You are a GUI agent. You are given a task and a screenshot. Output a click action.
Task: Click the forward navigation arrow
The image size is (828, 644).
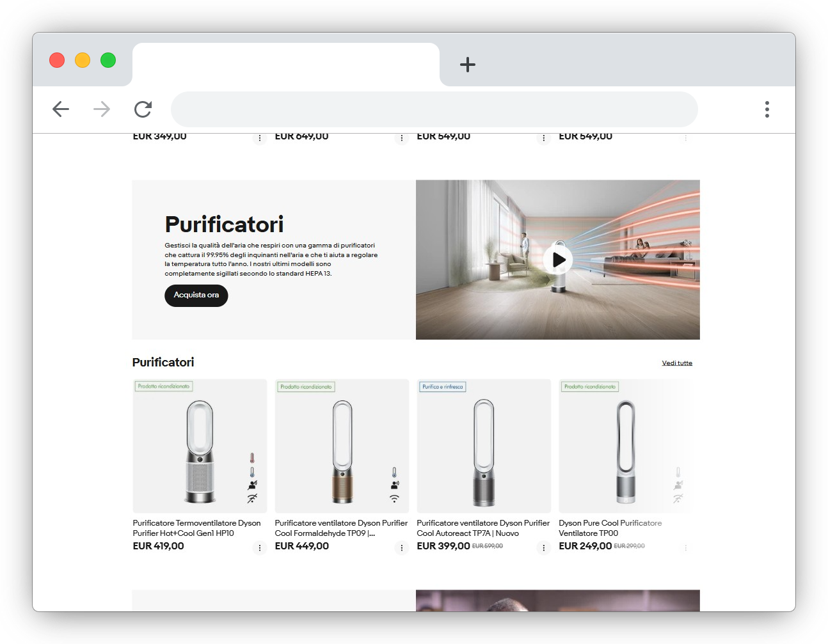(102, 109)
